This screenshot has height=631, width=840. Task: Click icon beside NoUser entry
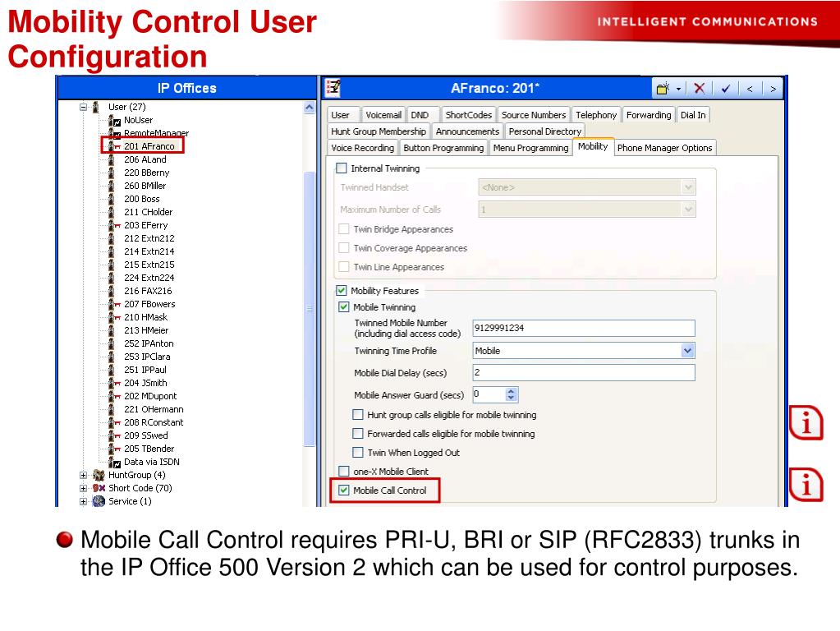[x=114, y=120]
